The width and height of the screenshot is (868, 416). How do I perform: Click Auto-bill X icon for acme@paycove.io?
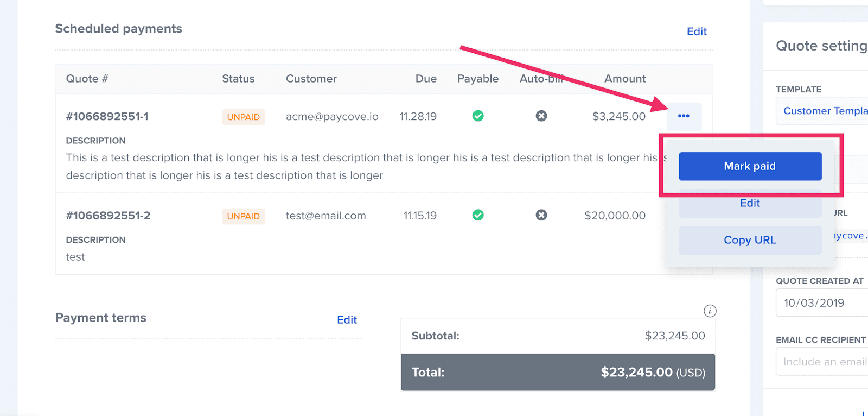click(541, 116)
